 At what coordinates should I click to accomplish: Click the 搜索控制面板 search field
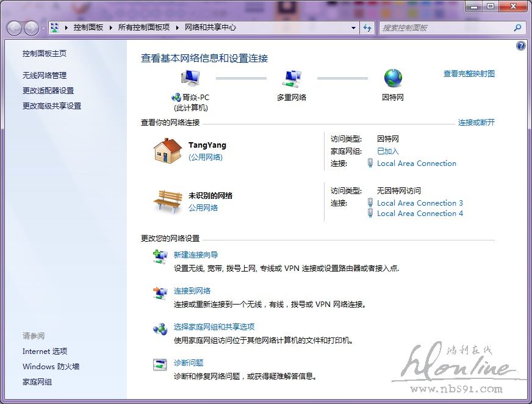(x=445, y=27)
